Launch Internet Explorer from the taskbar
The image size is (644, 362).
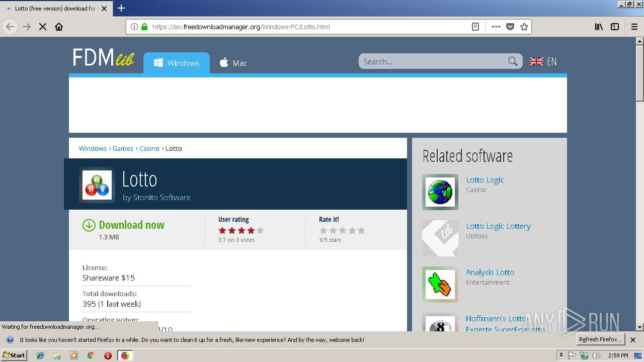[x=40, y=355]
